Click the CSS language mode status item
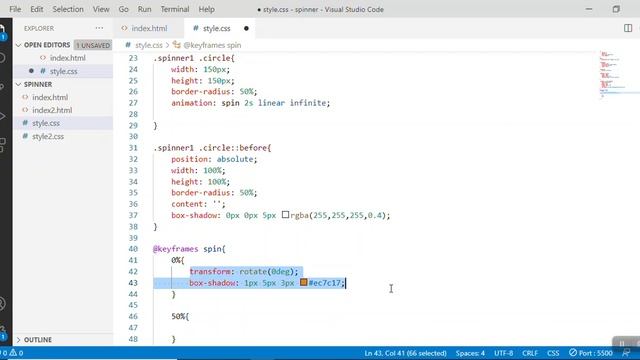 coord(553,353)
